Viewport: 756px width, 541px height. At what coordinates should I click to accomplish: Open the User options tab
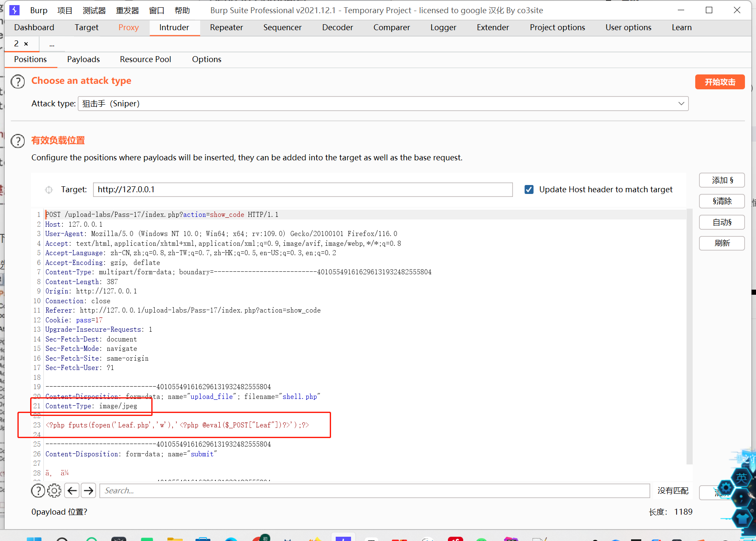point(629,28)
